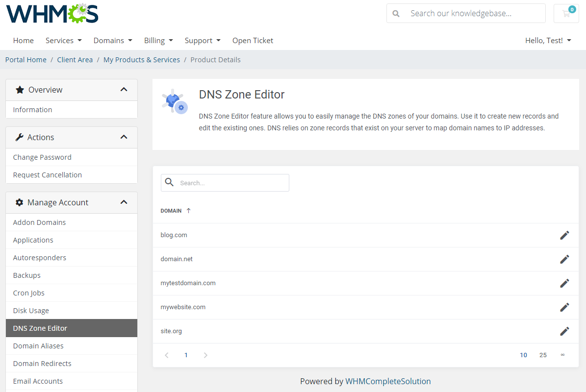Click the wrench icon in Actions panel
The height and width of the screenshot is (392, 586).
pyautogui.click(x=20, y=137)
